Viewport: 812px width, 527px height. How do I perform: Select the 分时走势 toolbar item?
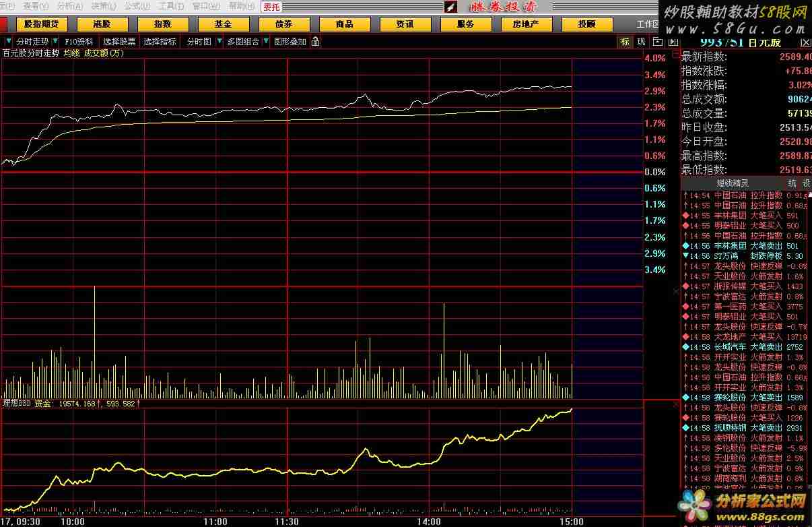(x=32, y=41)
